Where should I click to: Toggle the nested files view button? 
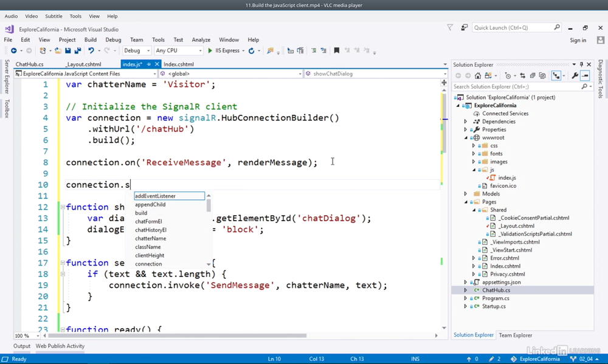[x=556, y=75]
